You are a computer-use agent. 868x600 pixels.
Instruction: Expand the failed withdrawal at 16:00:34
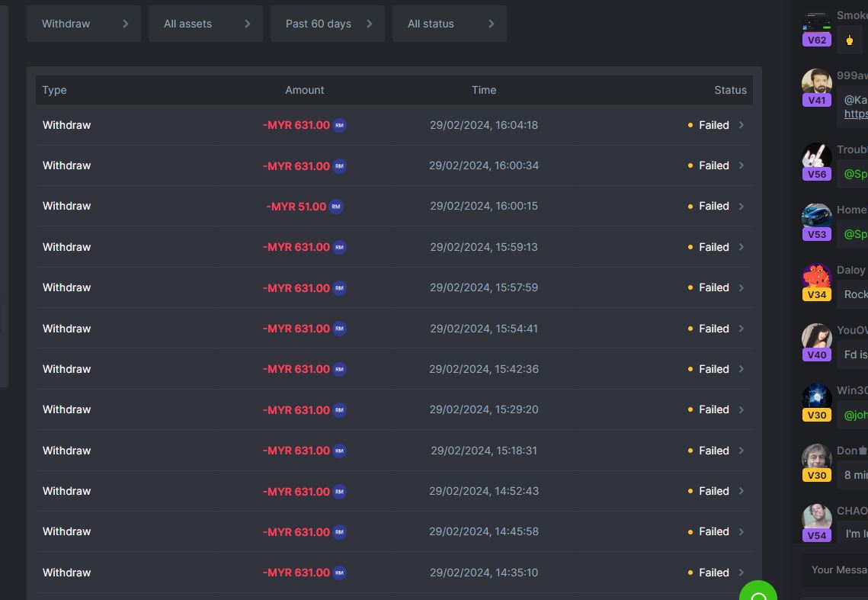click(x=741, y=165)
